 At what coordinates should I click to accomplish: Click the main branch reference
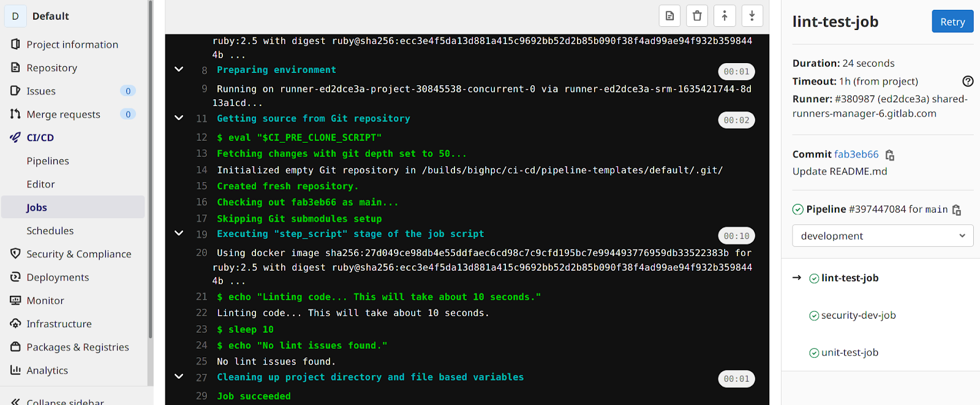tap(937, 210)
